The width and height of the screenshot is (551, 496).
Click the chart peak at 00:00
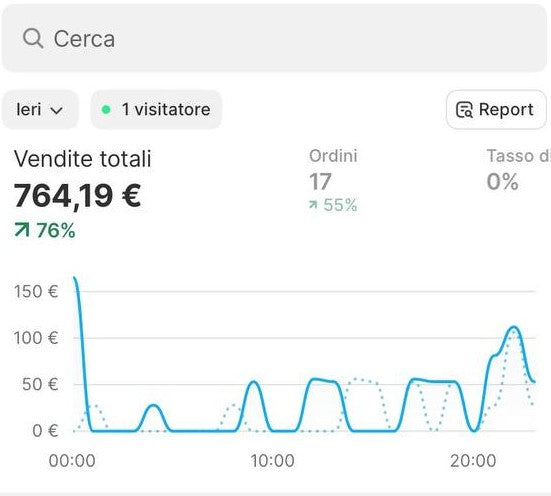74,278
